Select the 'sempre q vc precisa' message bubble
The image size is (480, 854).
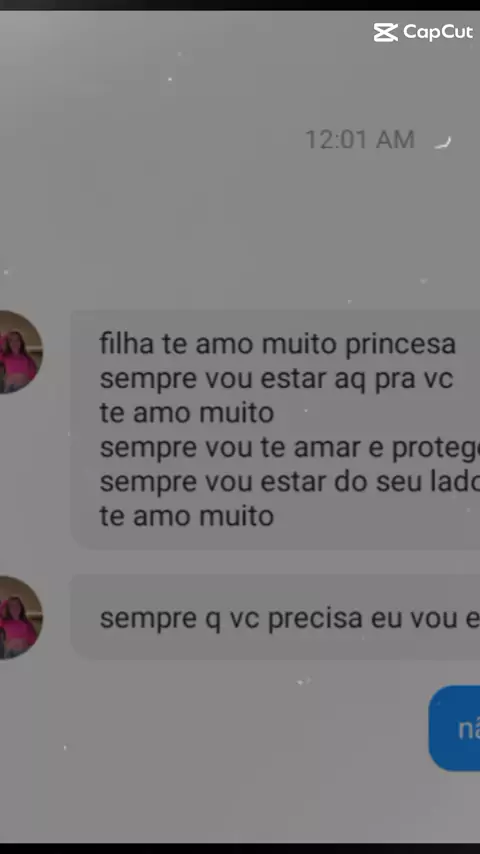tap(275, 617)
